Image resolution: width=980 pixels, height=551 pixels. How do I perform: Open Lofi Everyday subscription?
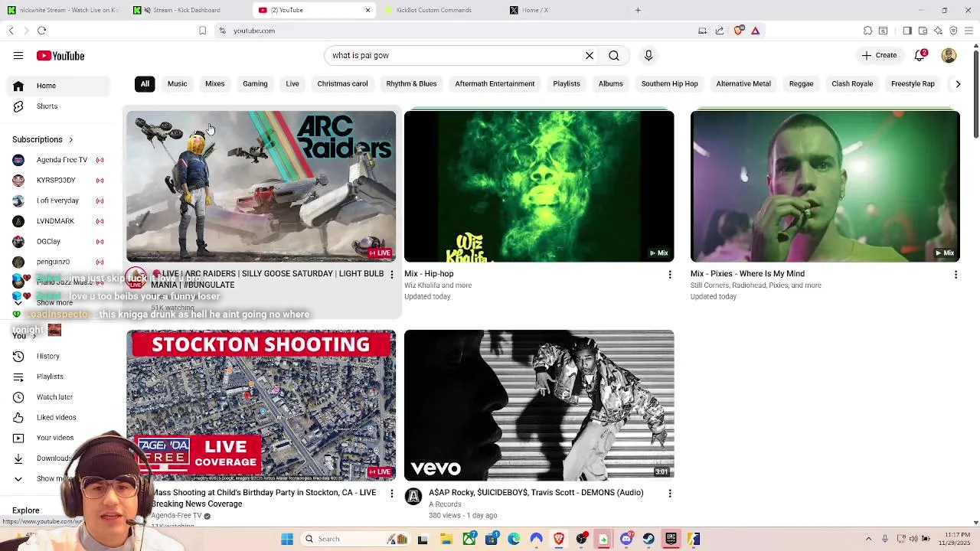tap(57, 201)
